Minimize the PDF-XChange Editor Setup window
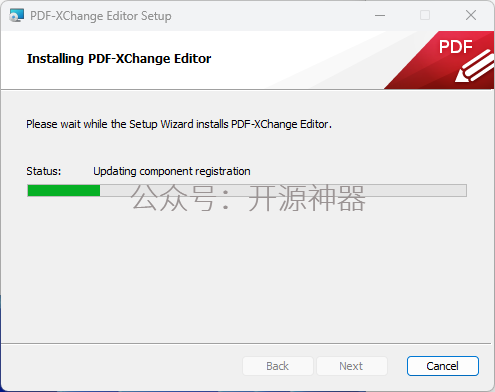 [380, 15]
